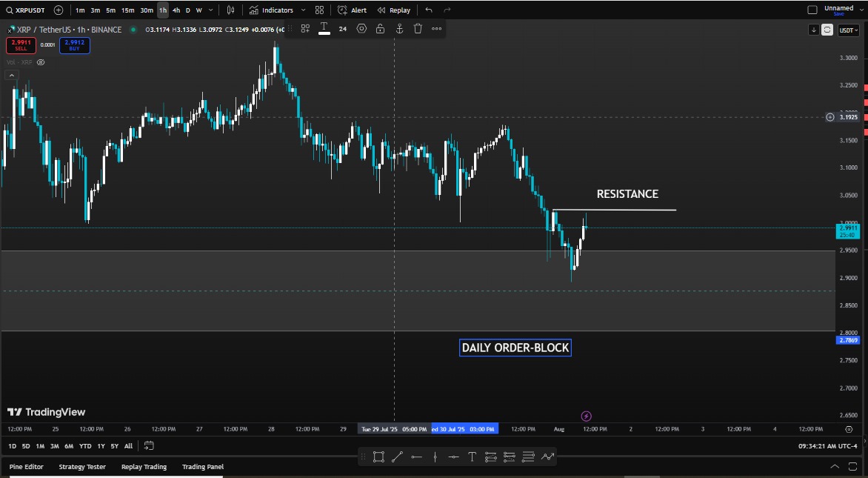Expand favorite indicators dropdown arrow
The image size is (868, 478).
click(304, 10)
